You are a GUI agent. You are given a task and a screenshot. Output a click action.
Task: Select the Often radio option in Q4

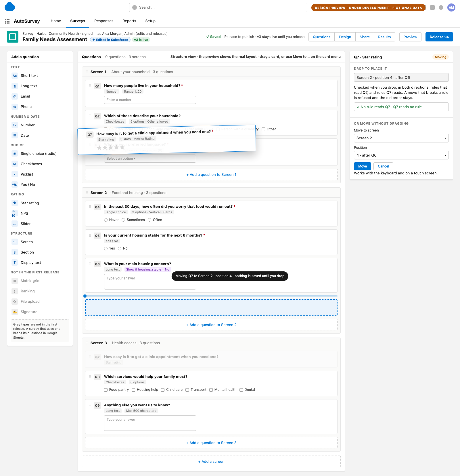(149, 220)
